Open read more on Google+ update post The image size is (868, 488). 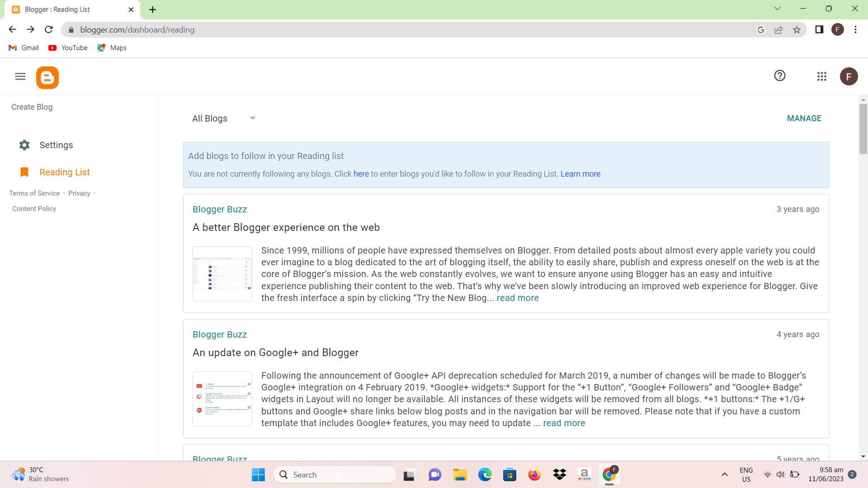pyautogui.click(x=564, y=423)
